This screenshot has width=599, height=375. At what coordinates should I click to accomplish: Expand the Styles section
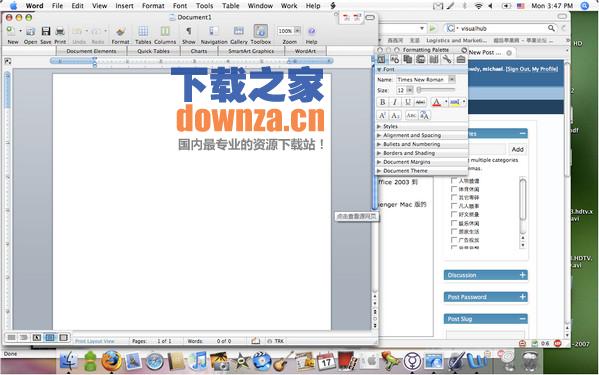pyautogui.click(x=422, y=126)
